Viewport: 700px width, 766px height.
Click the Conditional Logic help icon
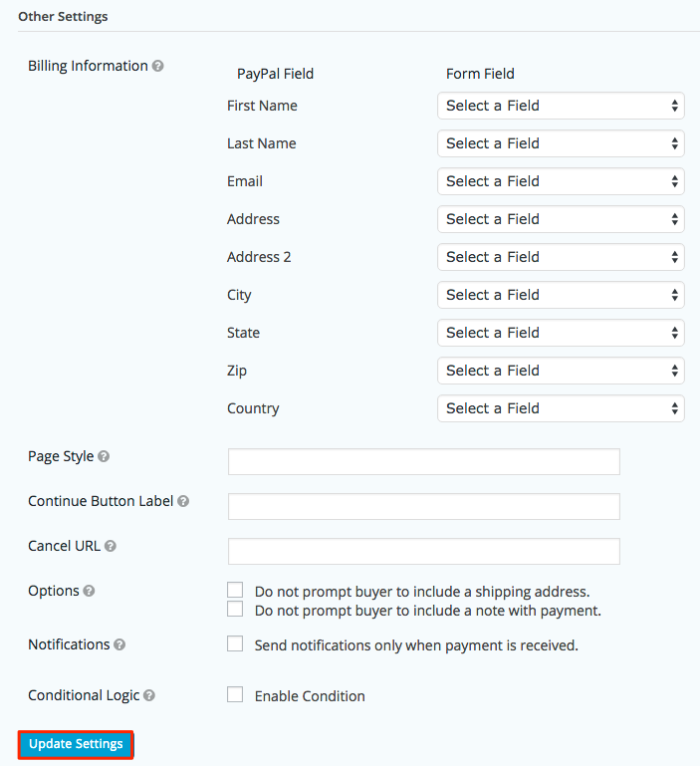tap(149, 695)
